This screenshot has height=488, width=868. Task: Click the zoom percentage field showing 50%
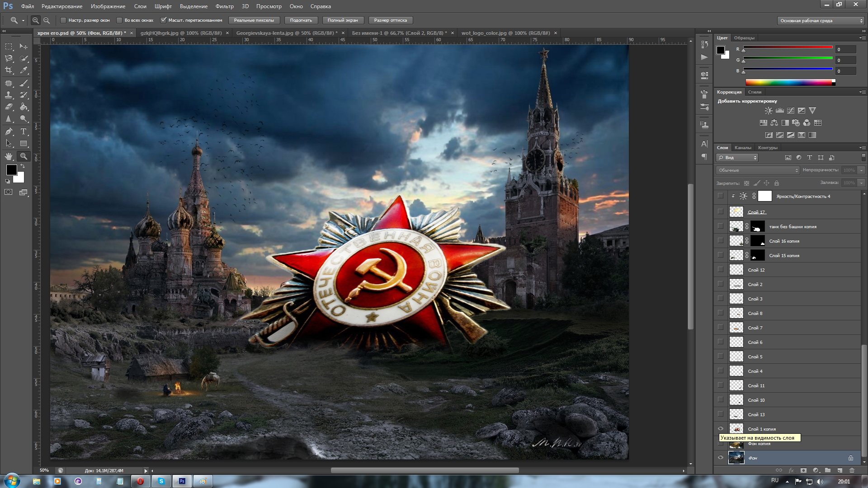(x=44, y=471)
